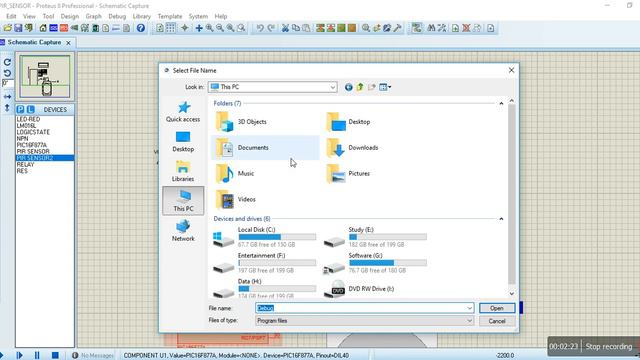This screenshot has height=360, width=640.
Task: Open the View menu
Action: tap(29, 16)
